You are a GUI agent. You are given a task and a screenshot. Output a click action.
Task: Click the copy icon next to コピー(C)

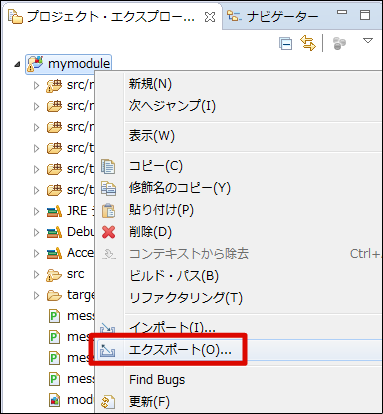108,166
